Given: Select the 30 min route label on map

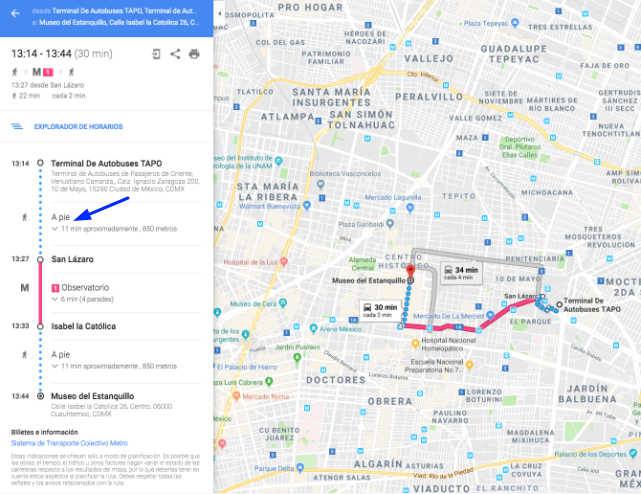Looking at the screenshot, I should pos(381,310).
